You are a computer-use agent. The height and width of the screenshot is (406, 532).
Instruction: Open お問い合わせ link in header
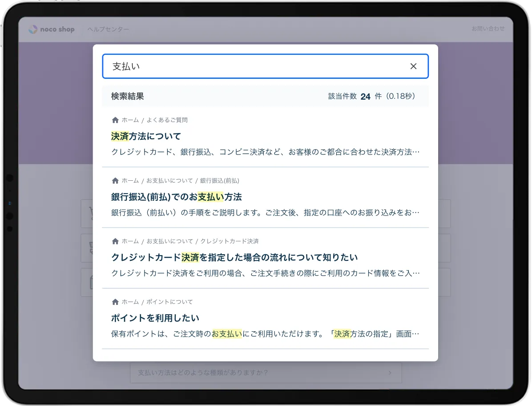pos(488,28)
